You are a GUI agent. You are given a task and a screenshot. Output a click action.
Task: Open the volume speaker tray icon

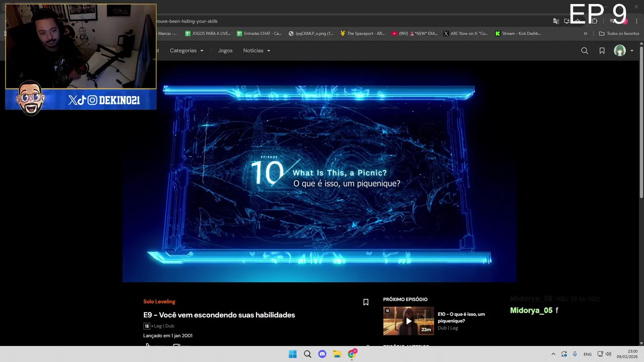[x=608, y=354]
